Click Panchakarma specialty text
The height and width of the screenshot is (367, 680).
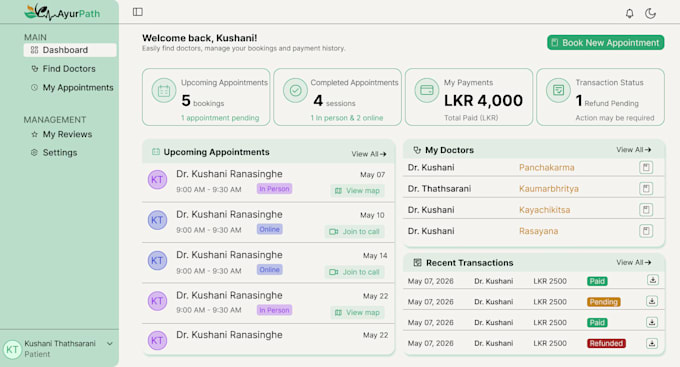546,167
